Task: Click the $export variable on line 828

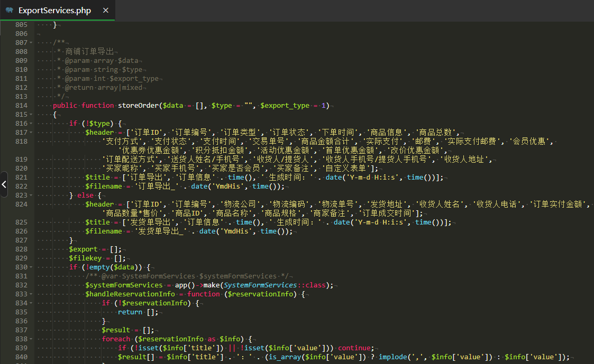Action: tap(84, 249)
